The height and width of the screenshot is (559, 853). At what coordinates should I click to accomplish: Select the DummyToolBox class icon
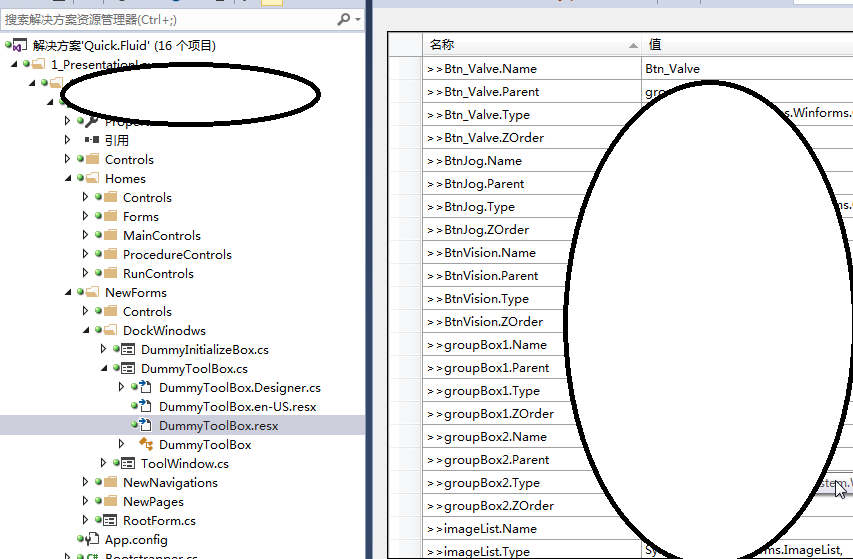tap(146, 444)
